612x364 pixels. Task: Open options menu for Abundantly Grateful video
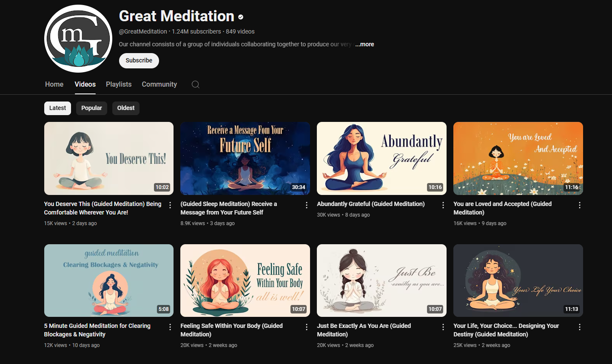pyautogui.click(x=443, y=205)
